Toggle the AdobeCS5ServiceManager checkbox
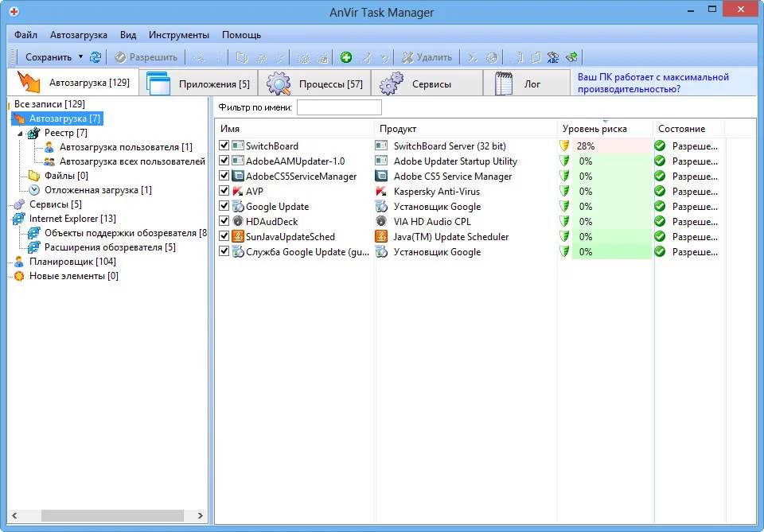This screenshot has height=532, width=764. (x=224, y=175)
